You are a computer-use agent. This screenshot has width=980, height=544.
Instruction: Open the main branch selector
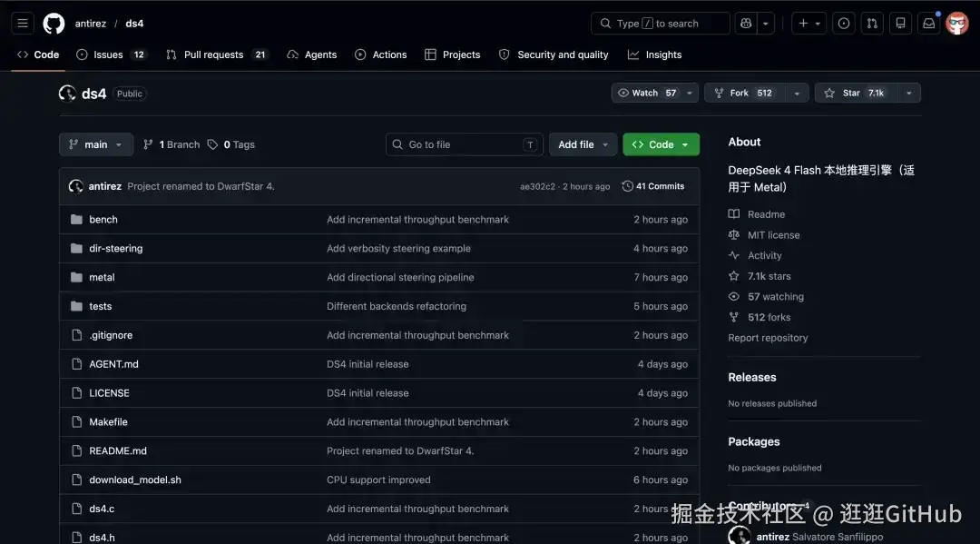(x=95, y=144)
